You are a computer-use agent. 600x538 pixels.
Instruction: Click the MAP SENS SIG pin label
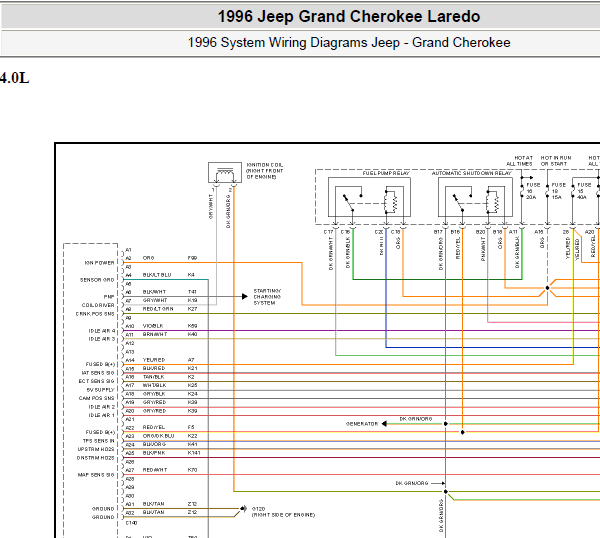coord(96,475)
